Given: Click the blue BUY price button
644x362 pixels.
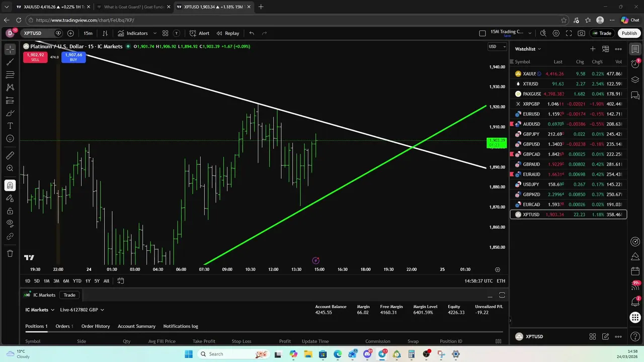Looking at the screenshot, I should point(73,57).
